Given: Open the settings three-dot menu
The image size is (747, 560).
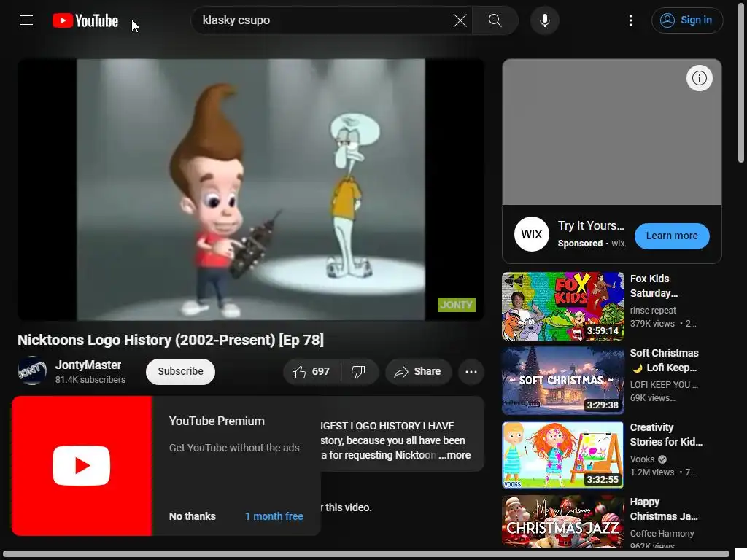Looking at the screenshot, I should click(x=631, y=20).
